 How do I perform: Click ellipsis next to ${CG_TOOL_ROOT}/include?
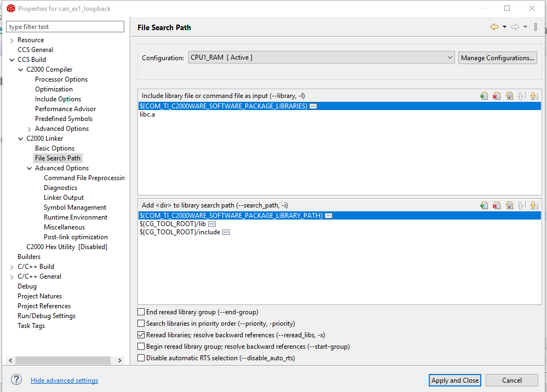point(226,232)
